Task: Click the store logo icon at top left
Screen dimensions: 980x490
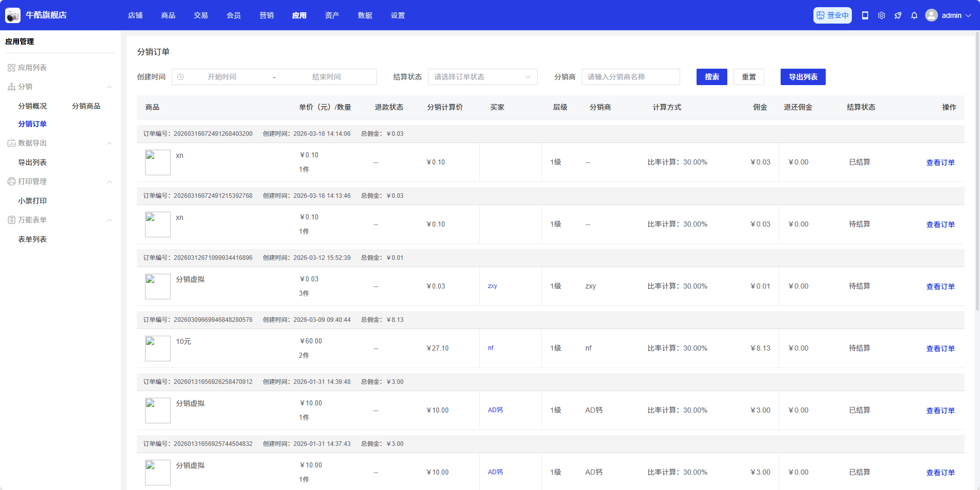Action: [x=13, y=15]
